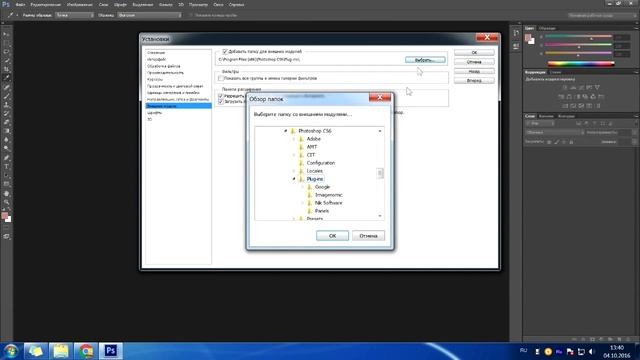
Task: Open the Изображение menu
Action: pos(80,4)
